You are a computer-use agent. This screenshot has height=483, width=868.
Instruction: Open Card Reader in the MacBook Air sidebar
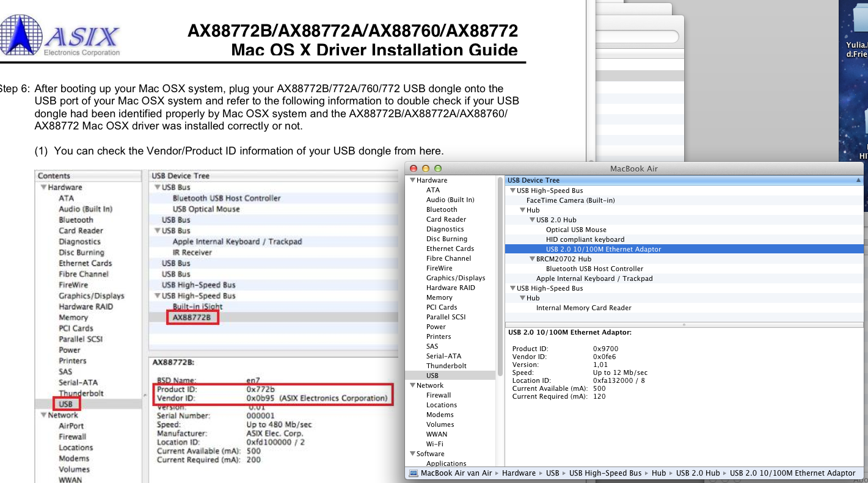click(x=446, y=219)
